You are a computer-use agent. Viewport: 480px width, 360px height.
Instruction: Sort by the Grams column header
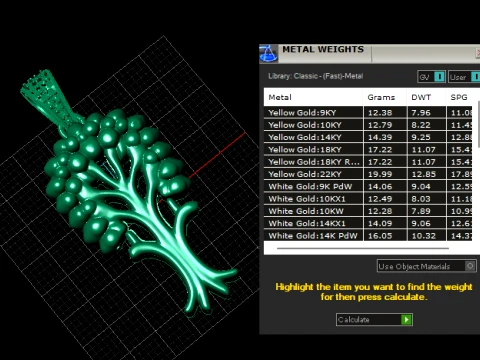point(385,97)
